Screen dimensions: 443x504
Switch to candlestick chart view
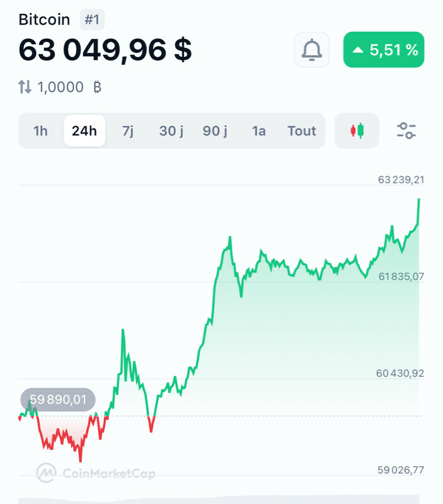[x=357, y=130]
